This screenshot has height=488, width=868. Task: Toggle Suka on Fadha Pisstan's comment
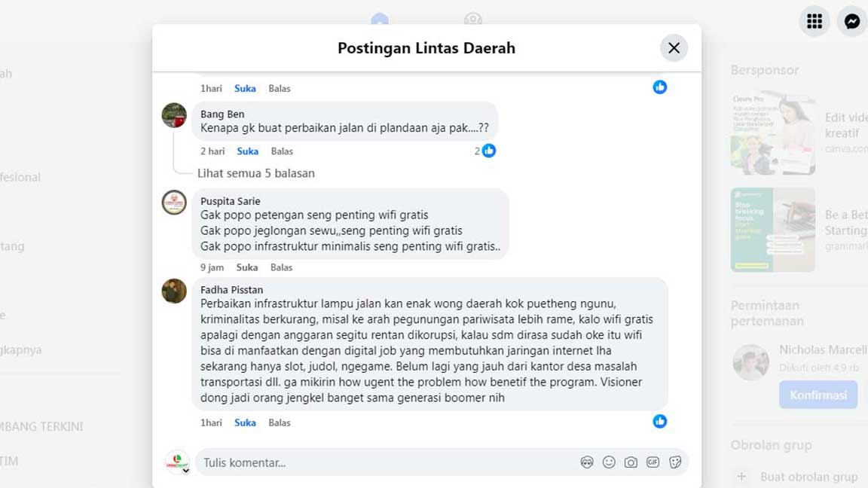245,422
